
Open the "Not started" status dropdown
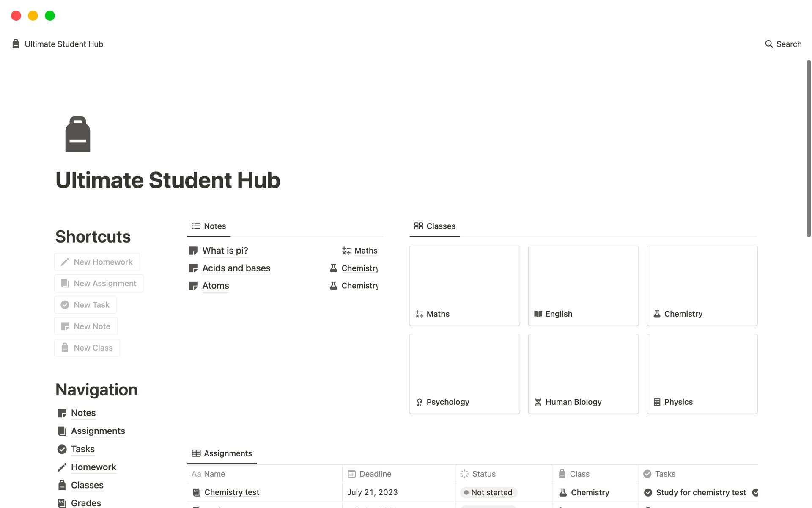pos(488,492)
